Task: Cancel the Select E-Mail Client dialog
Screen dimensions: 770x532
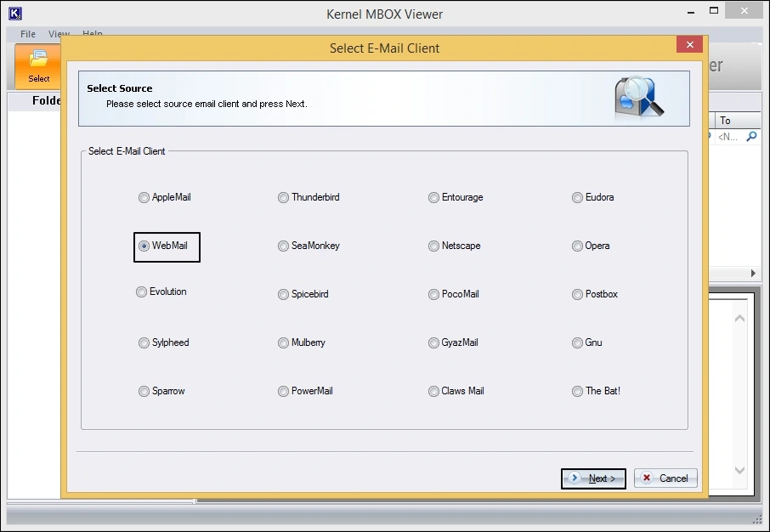Action: click(665, 478)
